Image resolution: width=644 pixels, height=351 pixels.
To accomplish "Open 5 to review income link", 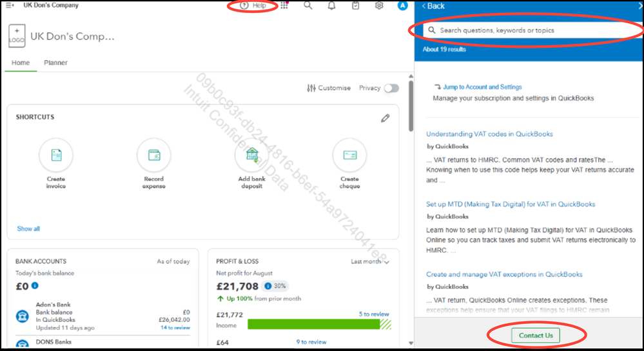I will [374, 314].
